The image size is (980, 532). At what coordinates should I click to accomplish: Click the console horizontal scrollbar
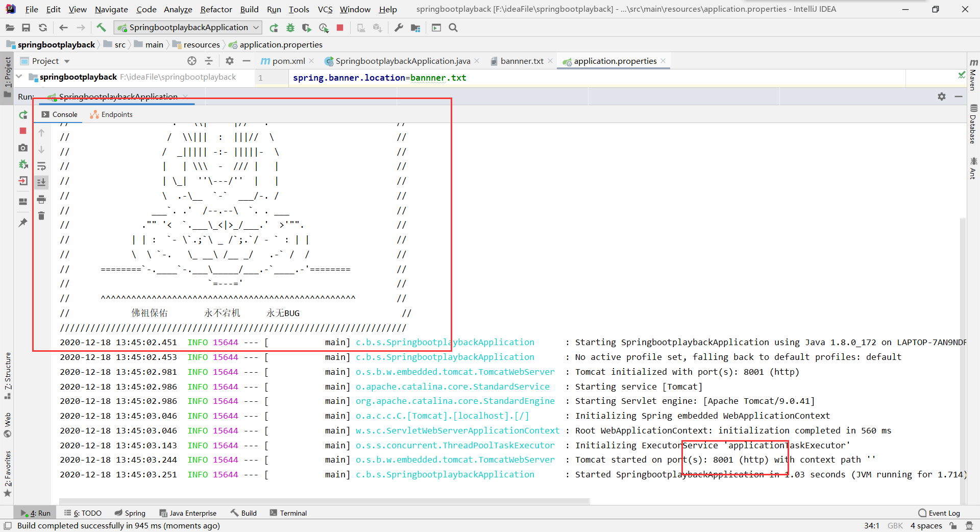[325, 501]
